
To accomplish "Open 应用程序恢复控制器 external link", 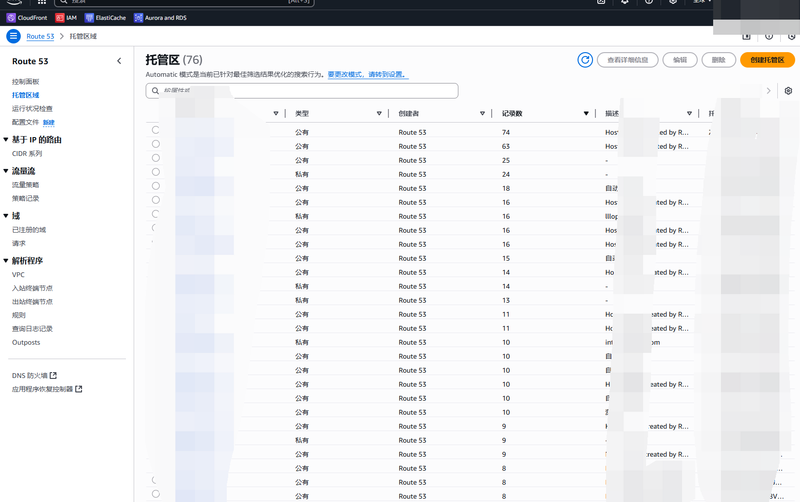I will (x=47, y=389).
